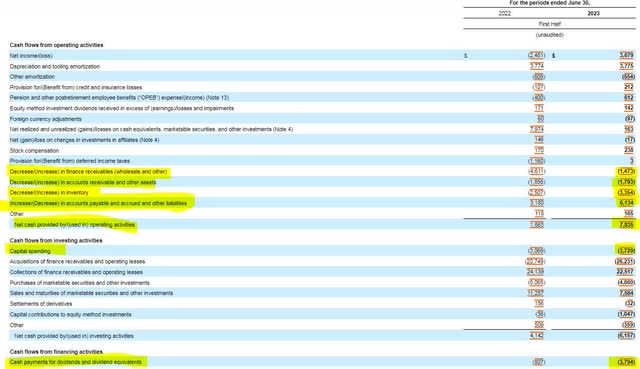Click the dollar sign beside 2023 net income
Image resolution: width=640 pixels, height=369 pixels.
pyautogui.click(x=553, y=56)
